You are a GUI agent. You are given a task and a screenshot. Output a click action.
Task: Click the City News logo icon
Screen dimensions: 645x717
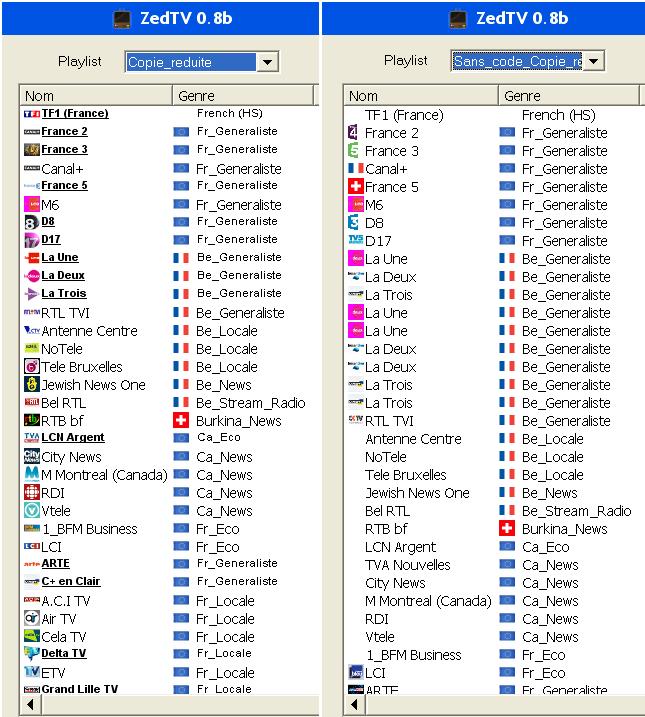31,457
